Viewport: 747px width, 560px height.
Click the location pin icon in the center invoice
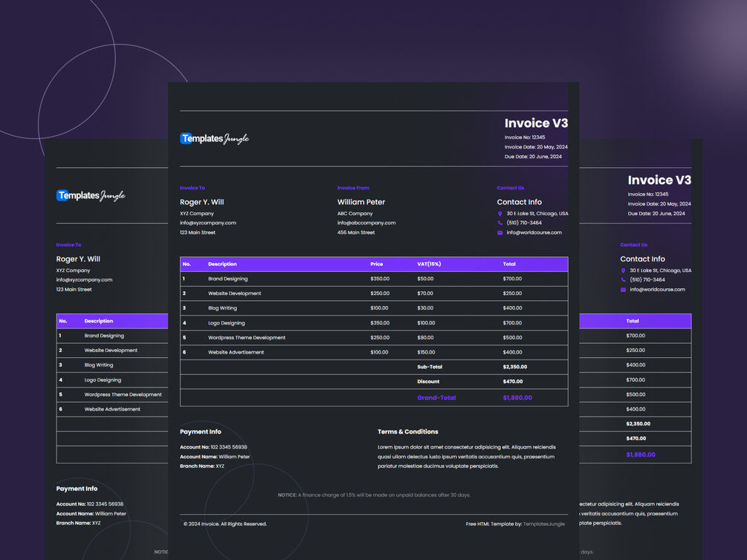click(x=499, y=214)
